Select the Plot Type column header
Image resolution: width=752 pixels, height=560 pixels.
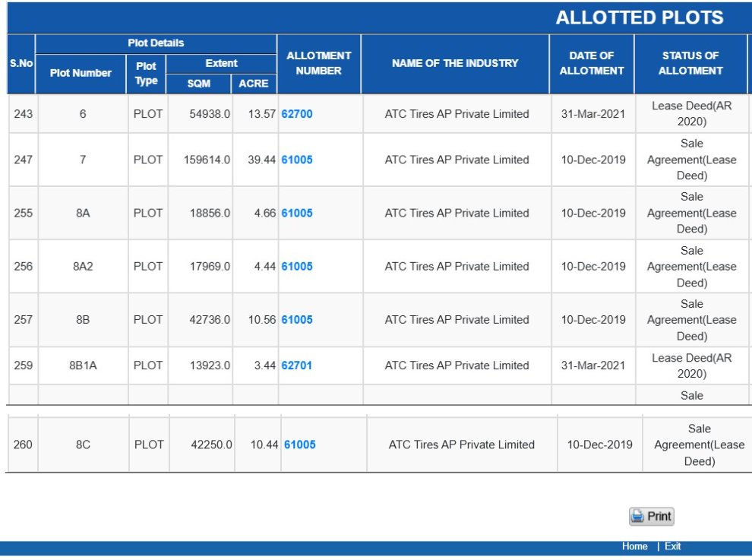[146, 73]
